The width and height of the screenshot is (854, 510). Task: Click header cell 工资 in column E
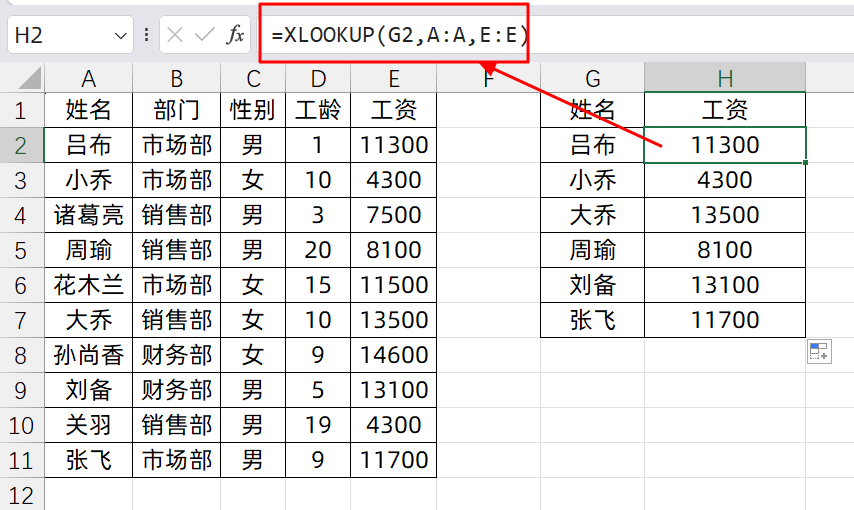click(394, 110)
